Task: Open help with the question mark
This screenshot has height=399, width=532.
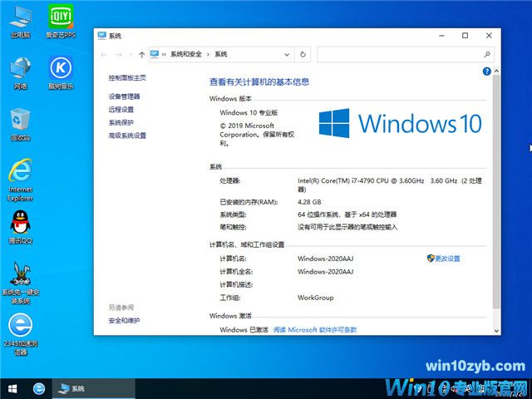Action: pyautogui.click(x=486, y=71)
